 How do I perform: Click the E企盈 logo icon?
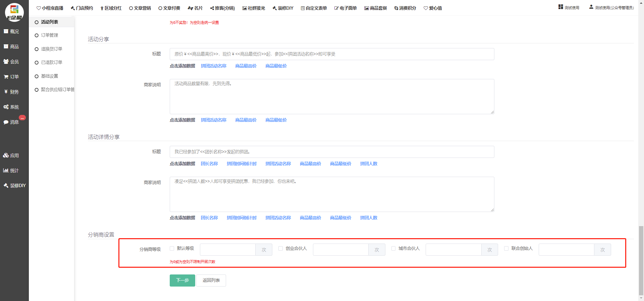tap(14, 12)
